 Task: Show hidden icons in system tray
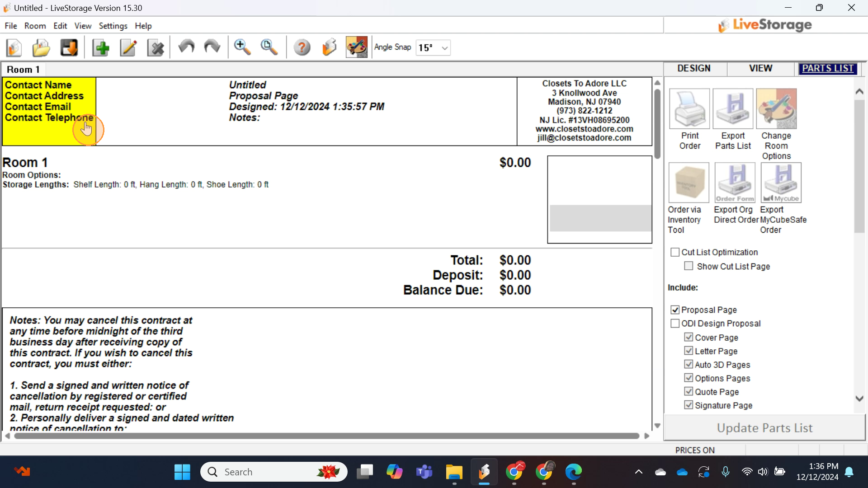pyautogui.click(x=638, y=472)
